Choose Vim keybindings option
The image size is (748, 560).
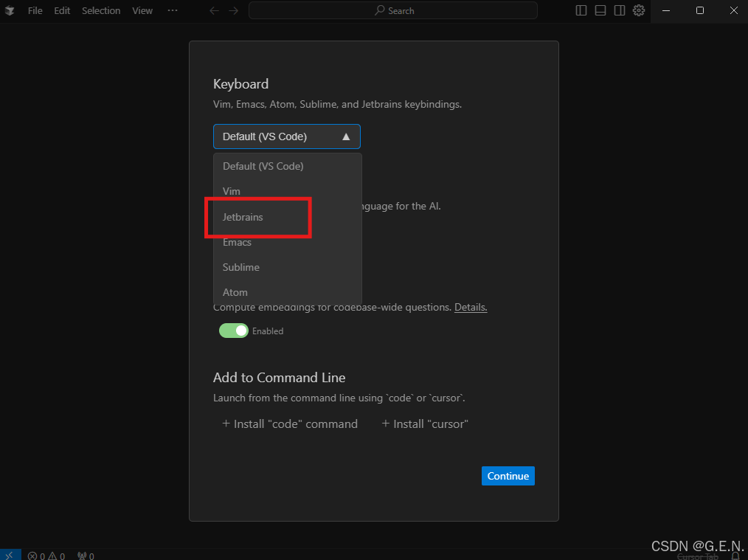pos(287,191)
